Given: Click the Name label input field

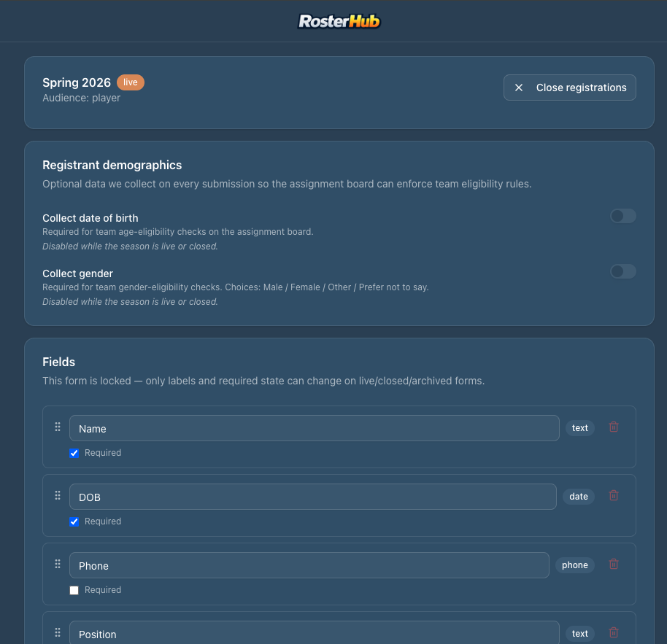Looking at the screenshot, I should (x=315, y=428).
